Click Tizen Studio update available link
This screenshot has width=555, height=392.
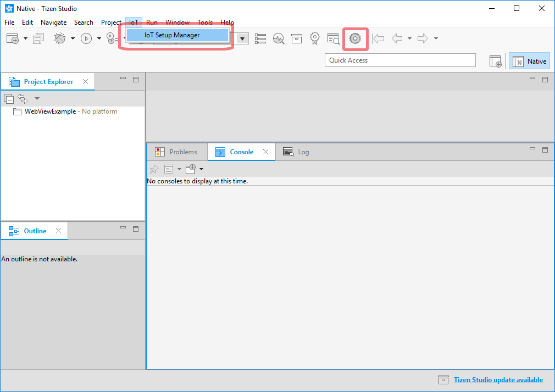[498, 380]
